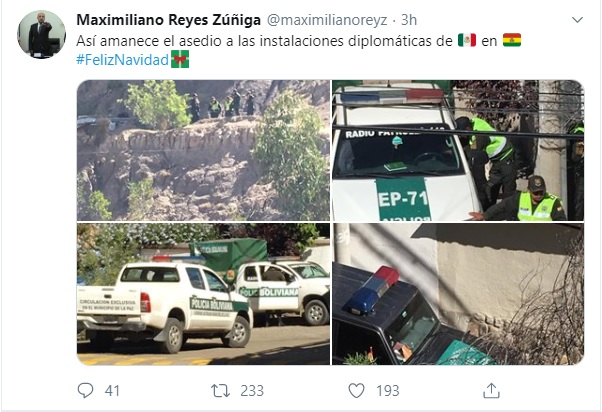Click the 233 retweet count
The height and width of the screenshot is (412, 602).
252,391
